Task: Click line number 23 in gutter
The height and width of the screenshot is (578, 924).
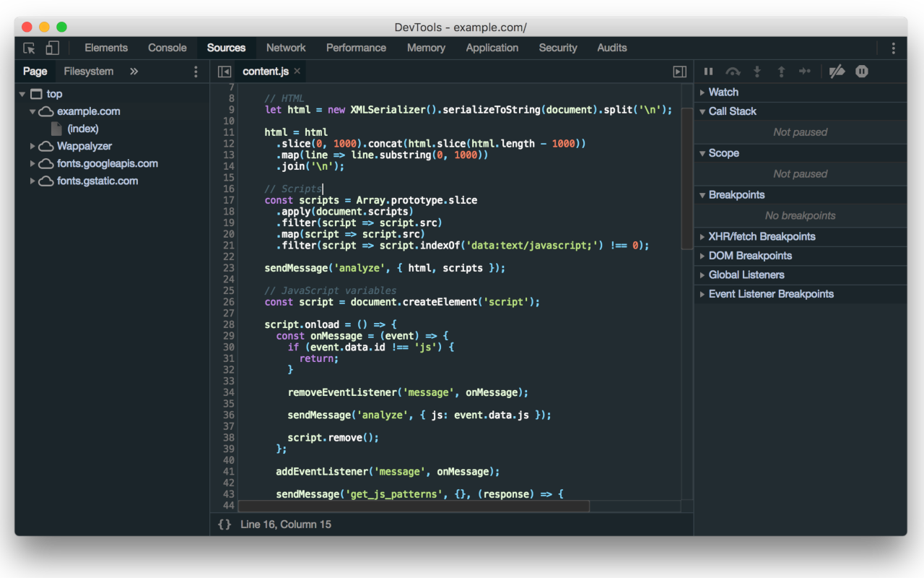Action: [x=229, y=268]
